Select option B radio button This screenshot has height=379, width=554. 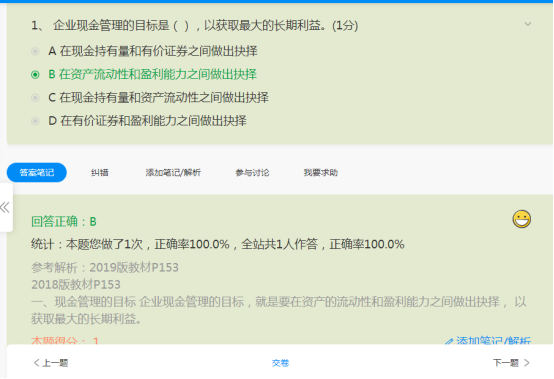pyautogui.click(x=35, y=75)
